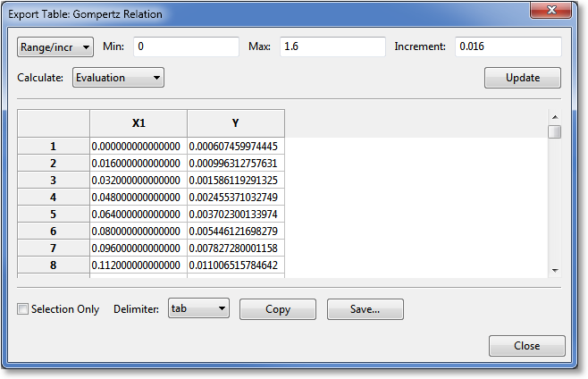The height and width of the screenshot is (379, 588).
Task: Select row header 8
Action: click(54, 265)
